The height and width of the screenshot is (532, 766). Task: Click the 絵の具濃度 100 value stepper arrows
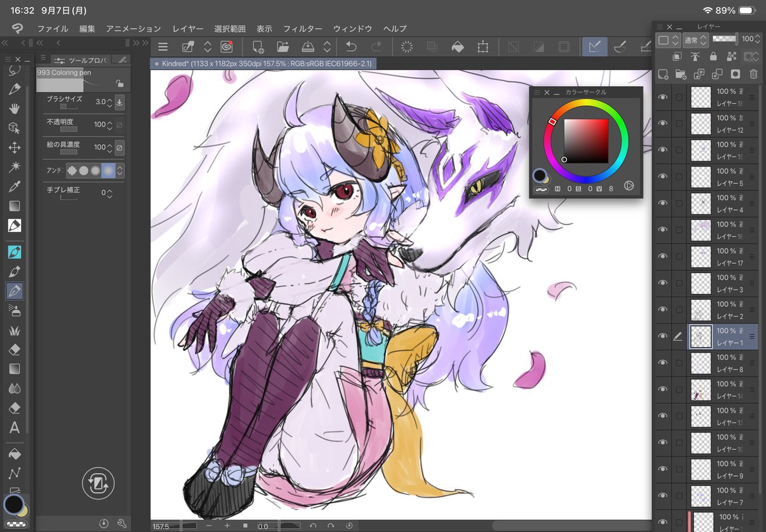(110, 147)
